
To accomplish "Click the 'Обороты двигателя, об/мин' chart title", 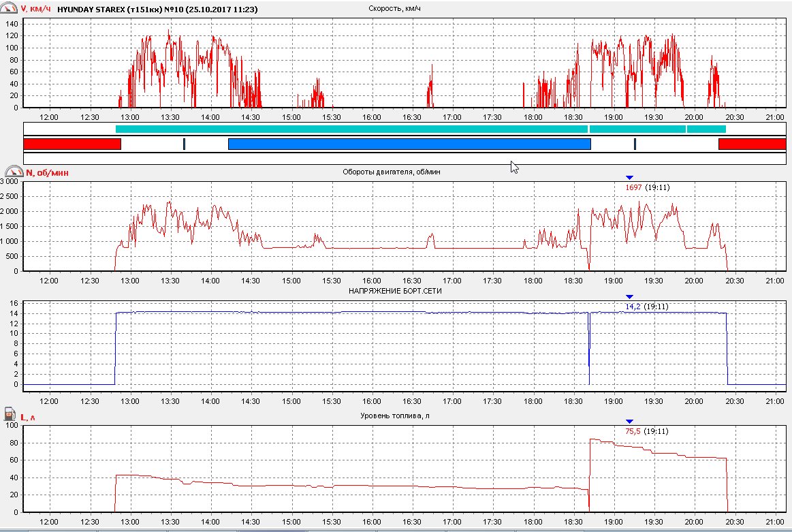I will tap(391, 172).
